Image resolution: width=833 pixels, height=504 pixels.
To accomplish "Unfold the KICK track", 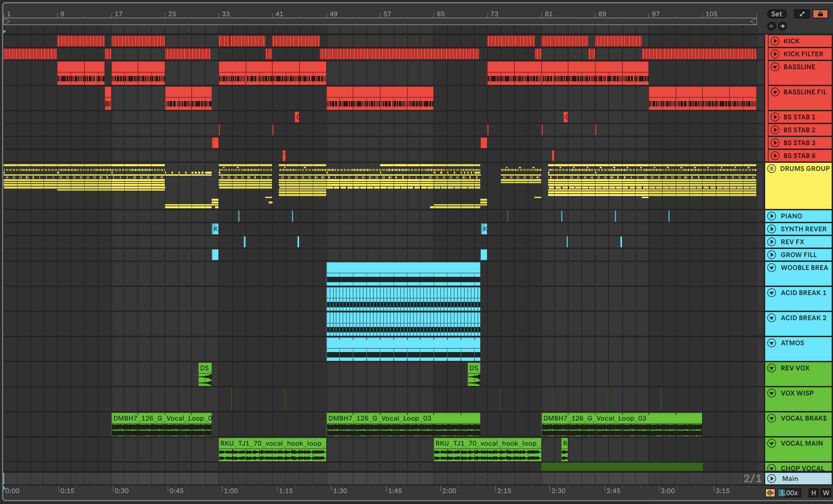I will (x=775, y=41).
